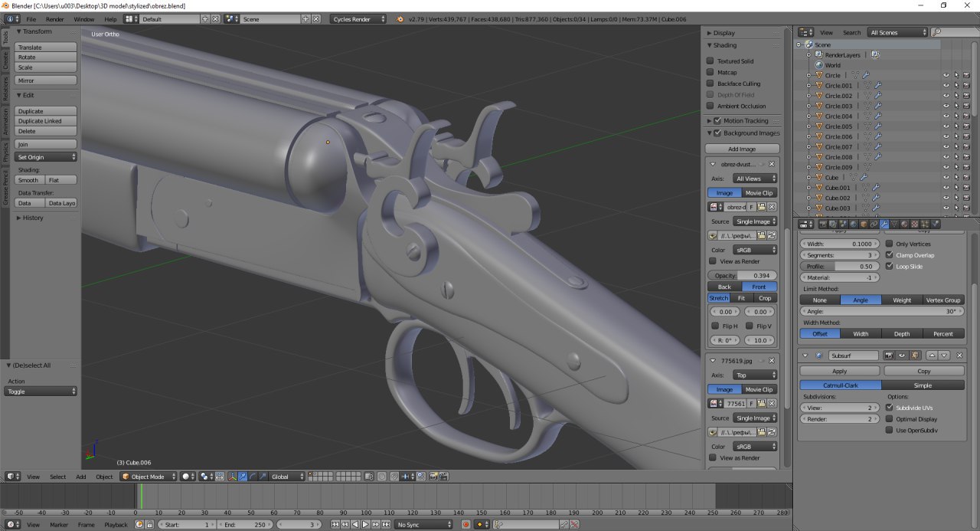Toggle Subsurf modifier render camera icon
The width and height of the screenshot is (980, 531).
(889, 356)
